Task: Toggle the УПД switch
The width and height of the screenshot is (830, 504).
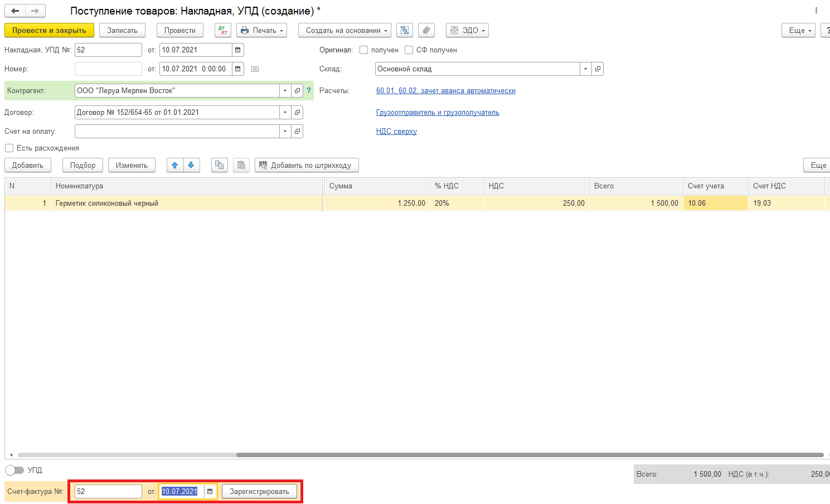Action: pos(14,470)
